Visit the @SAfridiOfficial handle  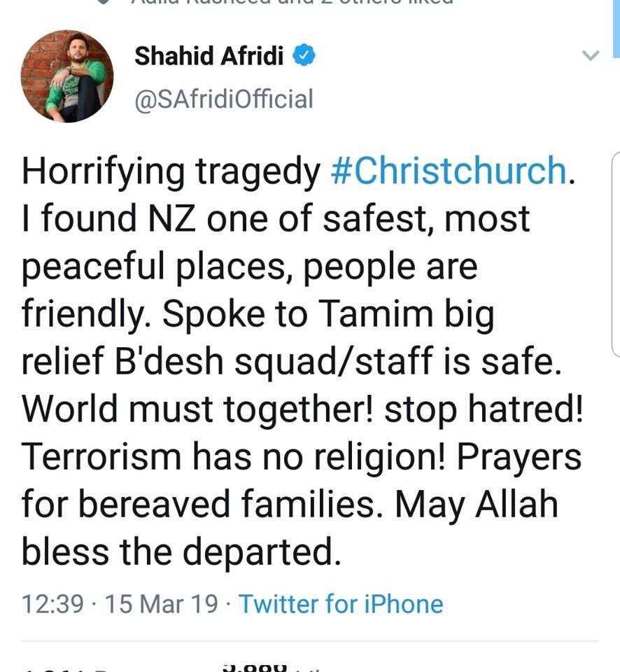point(225,99)
